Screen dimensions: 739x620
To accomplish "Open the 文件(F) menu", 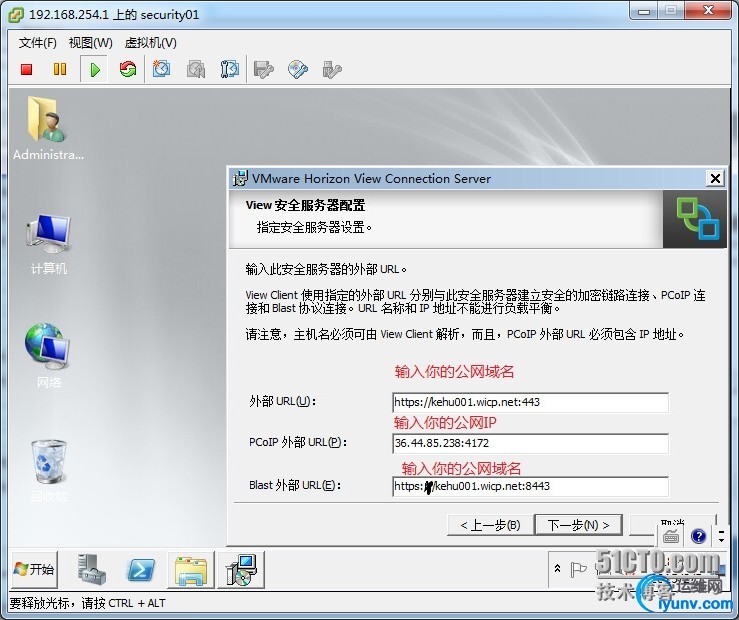I will tap(38, 43).
